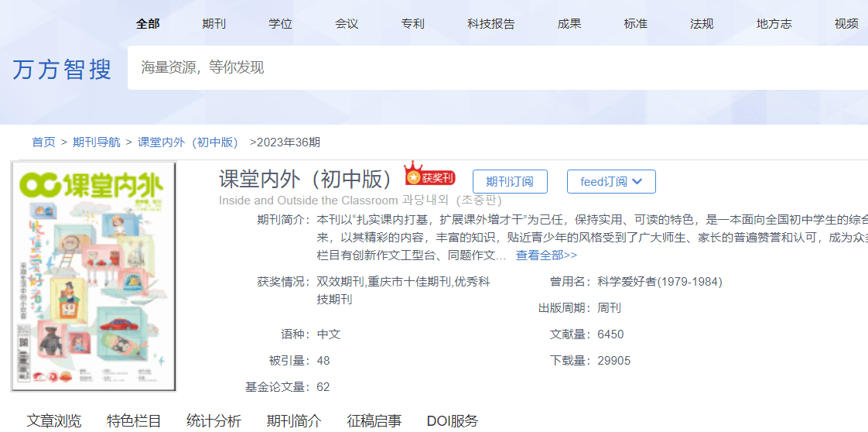The height and width of the screenshot is (432, 868).
Task: Select the 视频 search category
Action: [846, 24]
